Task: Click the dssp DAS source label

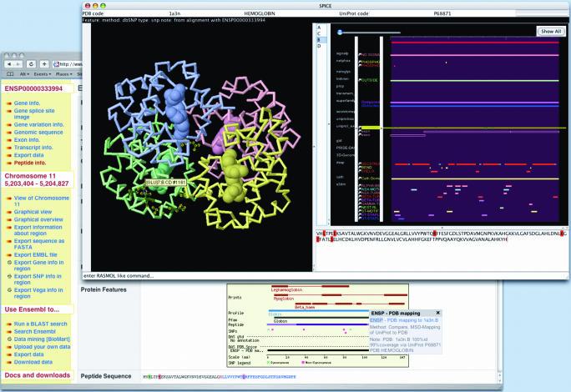Action: point(340,163)
